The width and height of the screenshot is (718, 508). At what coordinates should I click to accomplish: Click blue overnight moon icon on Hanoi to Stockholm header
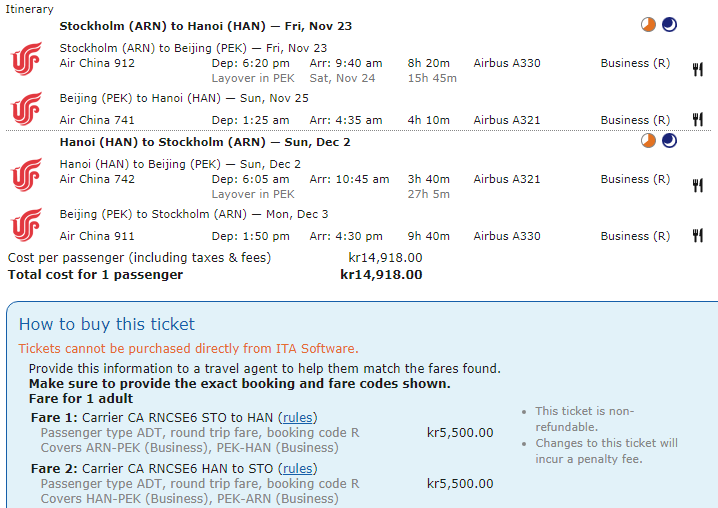click(669, 141)
